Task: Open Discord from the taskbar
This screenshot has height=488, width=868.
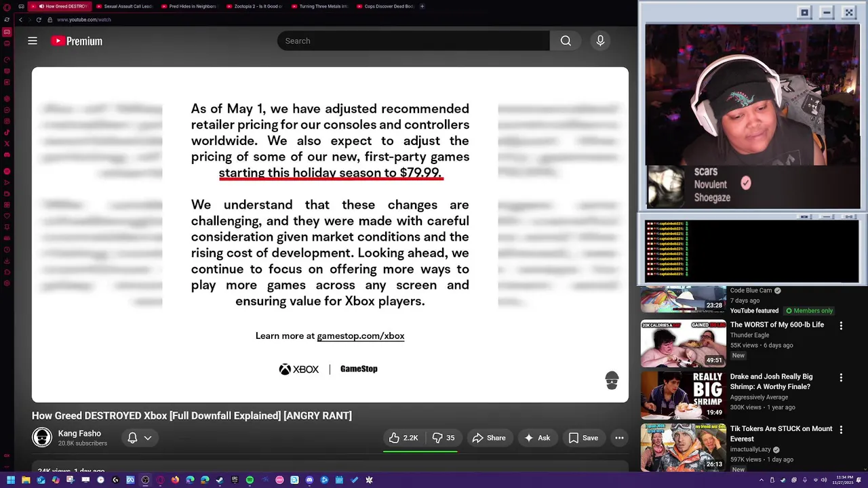Action: click(x=309, y=480)
